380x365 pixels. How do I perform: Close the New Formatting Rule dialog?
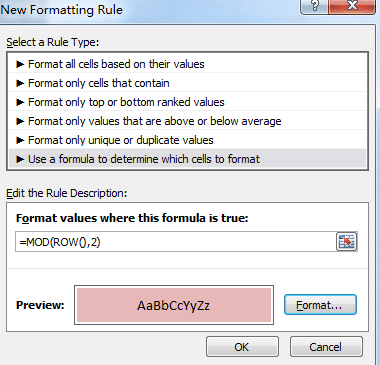tap(352, 6)
